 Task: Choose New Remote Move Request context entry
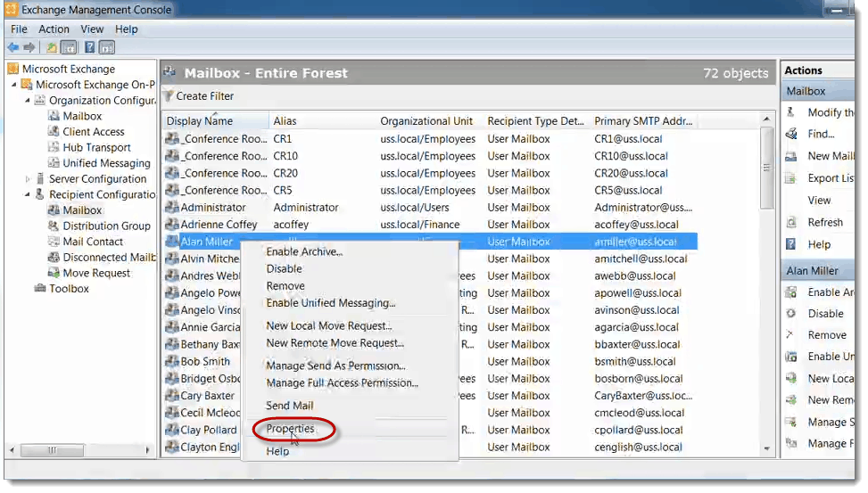coord(335,343)
